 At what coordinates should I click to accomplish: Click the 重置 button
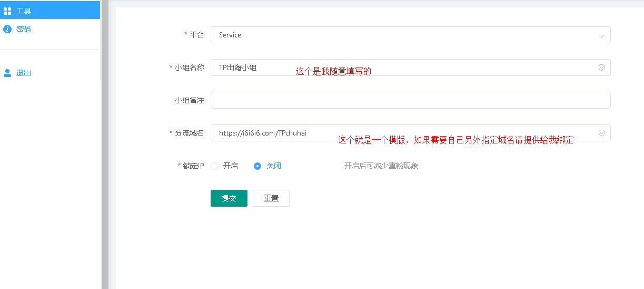271,198
